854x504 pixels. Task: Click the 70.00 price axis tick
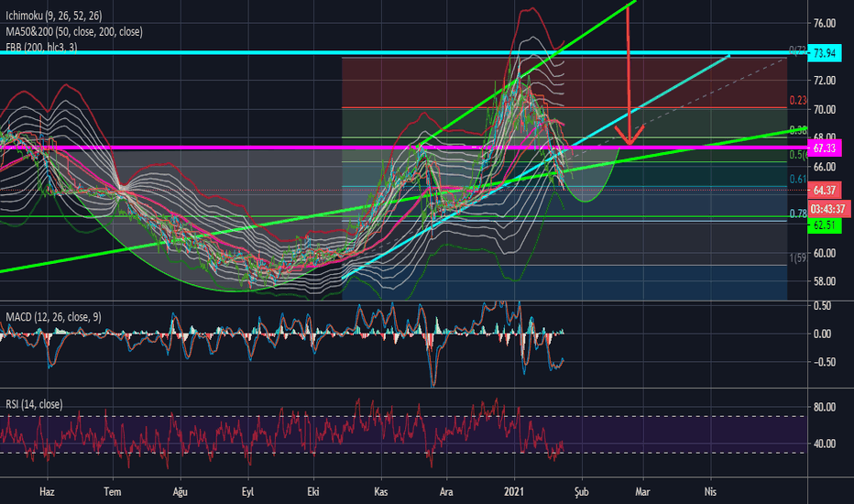825,109
